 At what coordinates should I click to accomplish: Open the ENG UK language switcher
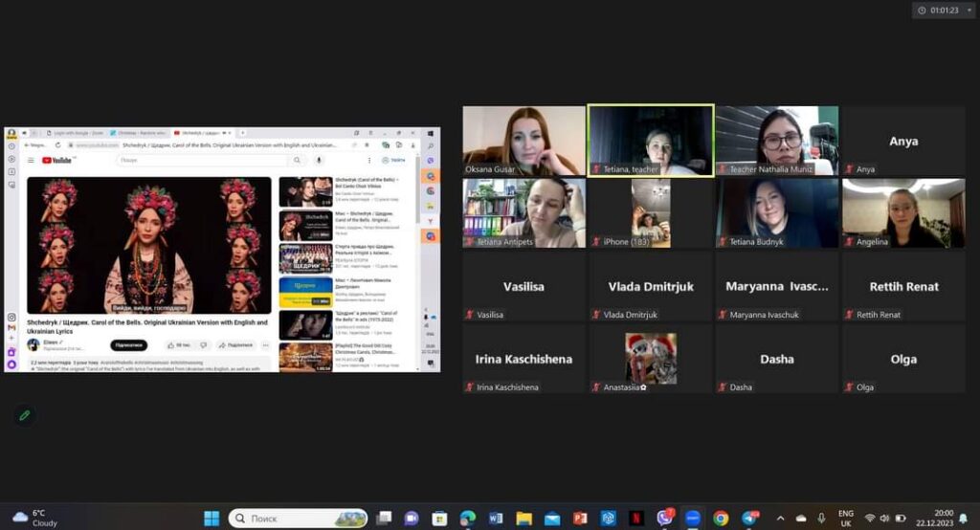click(x=846, y=518)
